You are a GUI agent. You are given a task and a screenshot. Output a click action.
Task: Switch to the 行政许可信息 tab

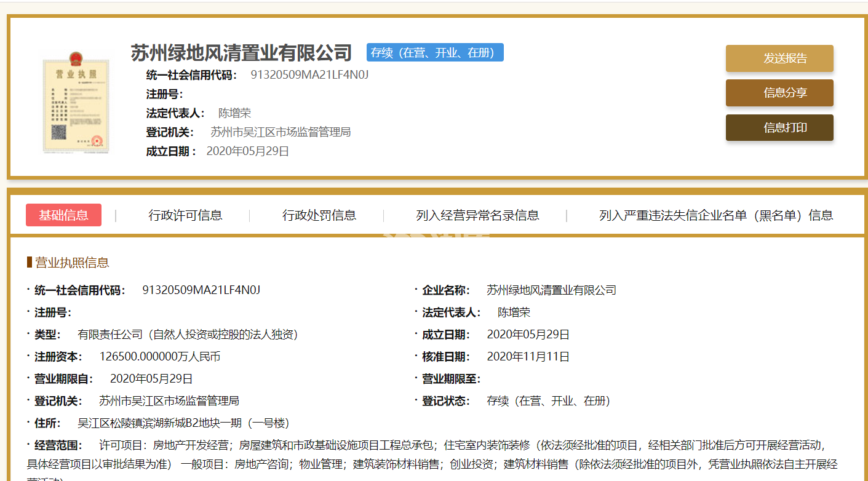[185, 215]
